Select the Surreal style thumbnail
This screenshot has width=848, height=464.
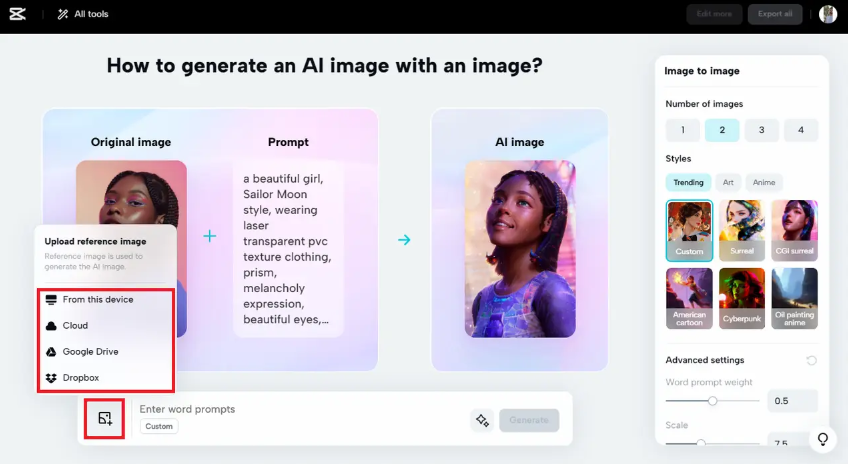(x=742, y=230)
